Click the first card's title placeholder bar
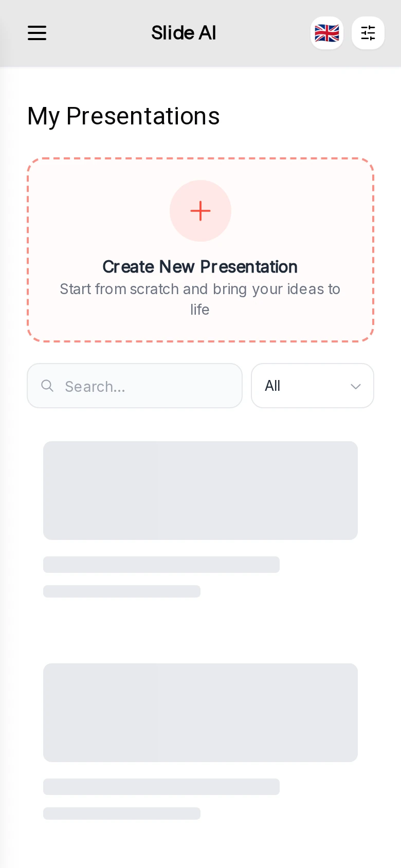401x868 pixels. point(161,565)
